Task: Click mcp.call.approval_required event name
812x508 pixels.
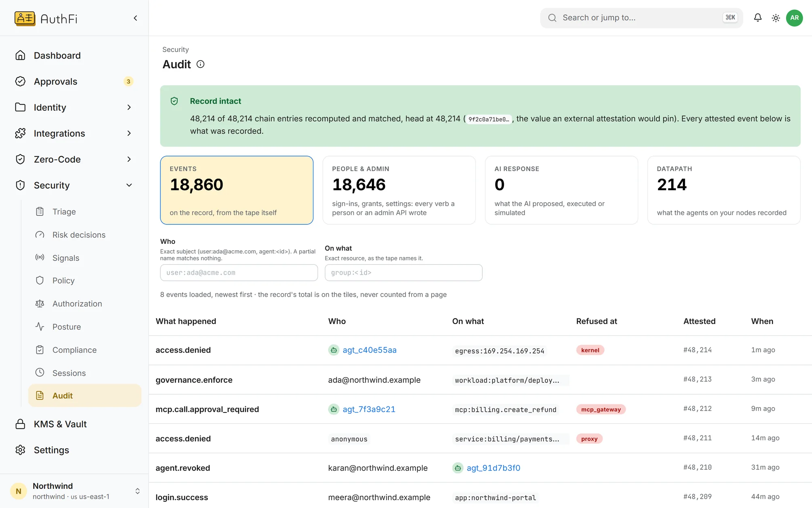Action: 207,409
